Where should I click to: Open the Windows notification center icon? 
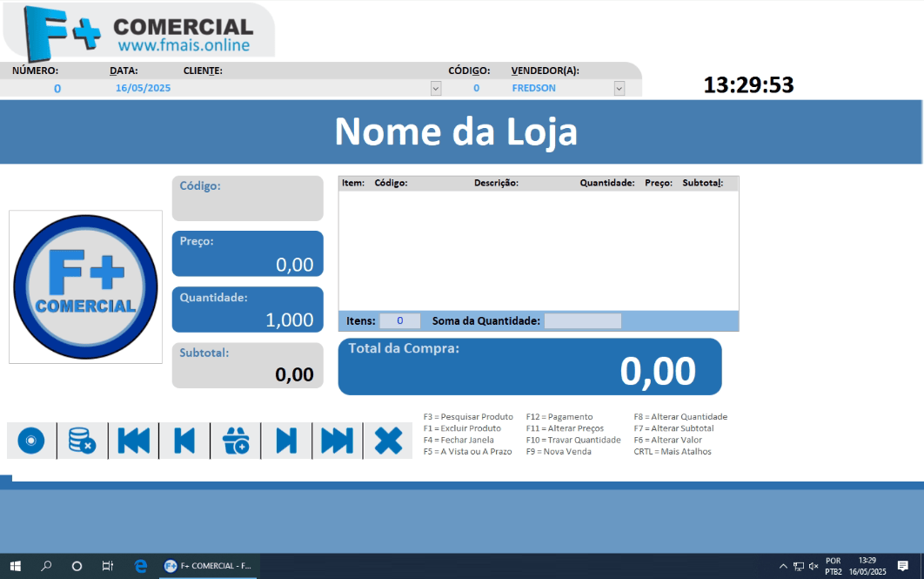coord(902,566)
